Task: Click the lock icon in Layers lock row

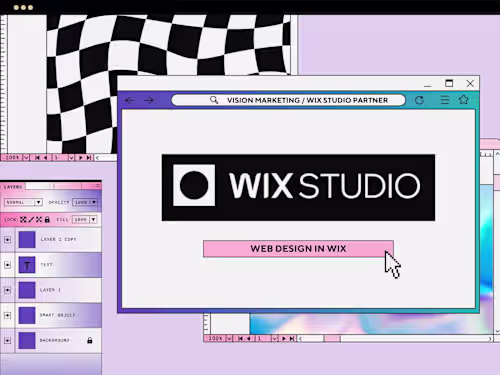Action: 47,219
